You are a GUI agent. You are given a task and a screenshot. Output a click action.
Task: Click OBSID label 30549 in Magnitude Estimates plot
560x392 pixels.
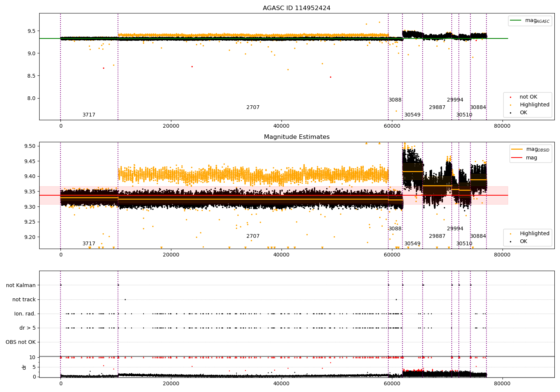click(x=412, y=244)
